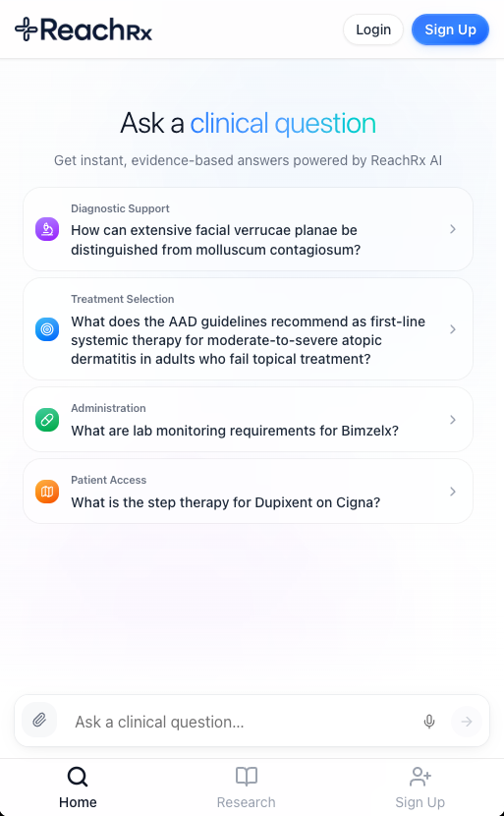Click the purple microscope Diagnostic Support icon
This screenshot has width=504, height=816.
pos(47,229)
